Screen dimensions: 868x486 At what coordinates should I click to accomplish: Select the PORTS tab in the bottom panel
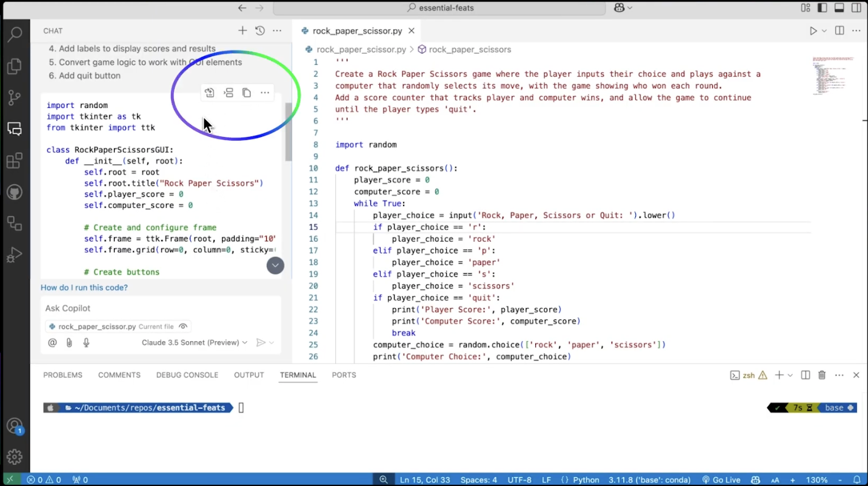click(x=344, y=374)
